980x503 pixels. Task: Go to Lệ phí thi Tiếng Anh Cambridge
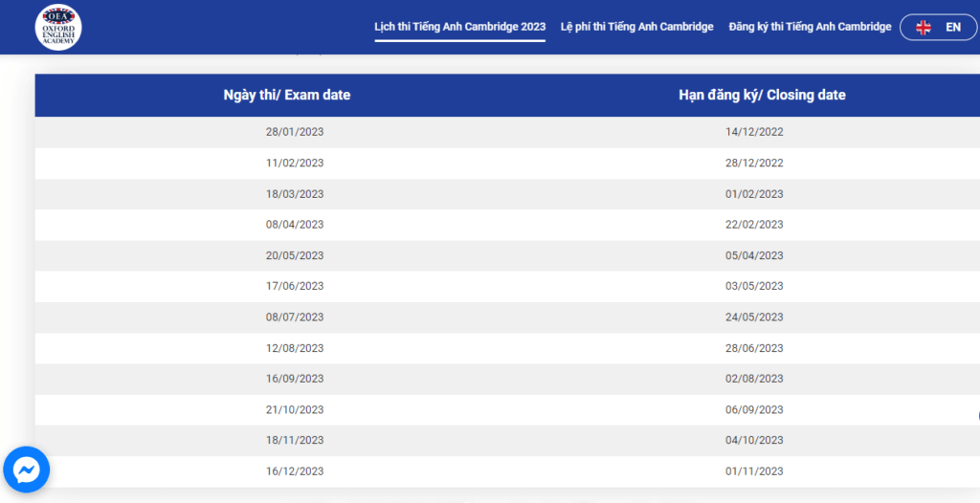coord(636,27)
